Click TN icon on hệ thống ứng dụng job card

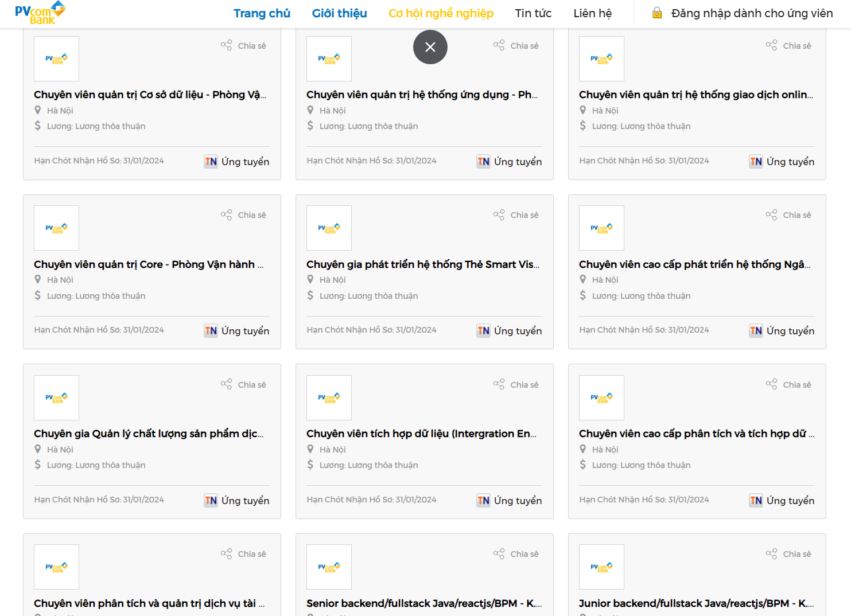tap(484, 162)
